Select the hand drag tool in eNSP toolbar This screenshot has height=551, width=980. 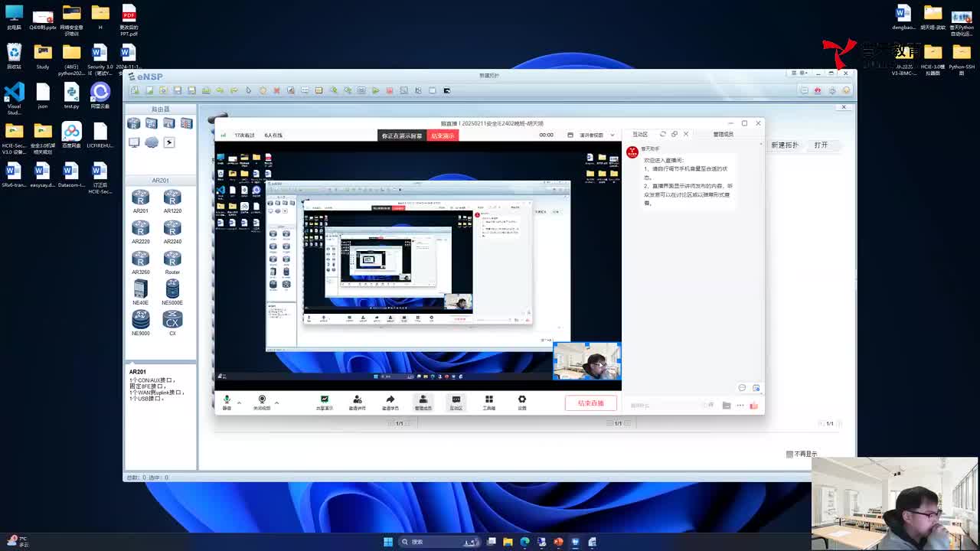point(263,90)
